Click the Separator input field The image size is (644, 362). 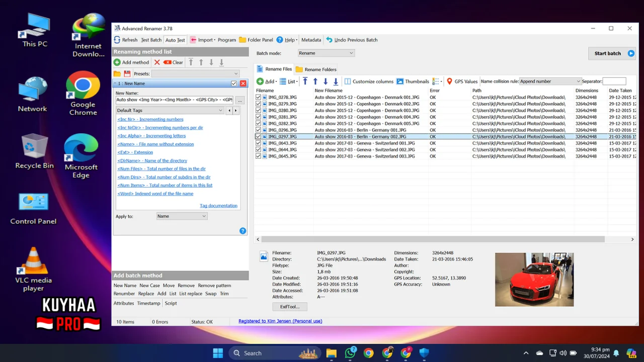(614, 81)
